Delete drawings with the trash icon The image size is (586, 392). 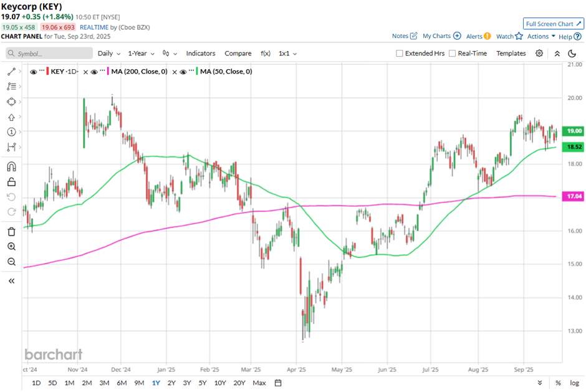coord(11,231)
